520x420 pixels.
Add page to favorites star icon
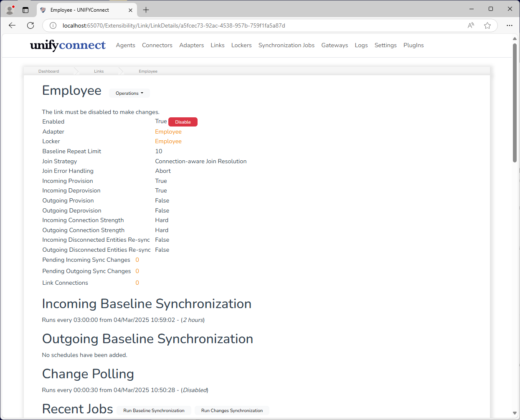[487, 25]
